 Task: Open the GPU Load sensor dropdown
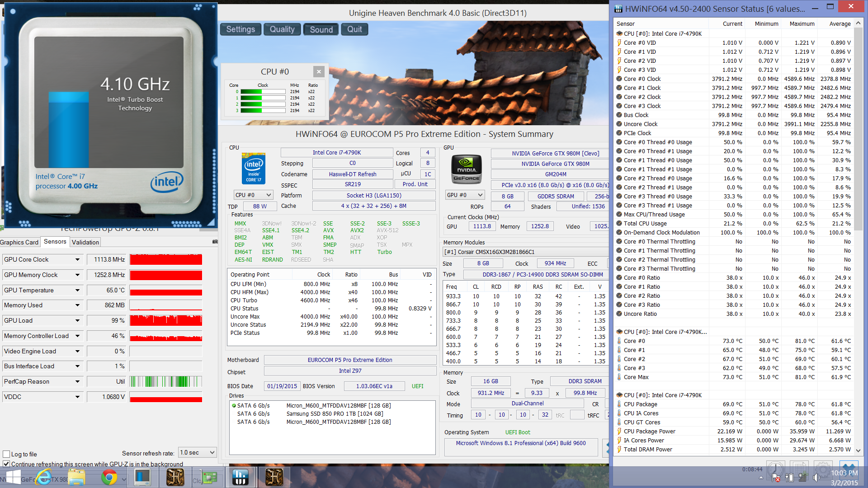77,320
